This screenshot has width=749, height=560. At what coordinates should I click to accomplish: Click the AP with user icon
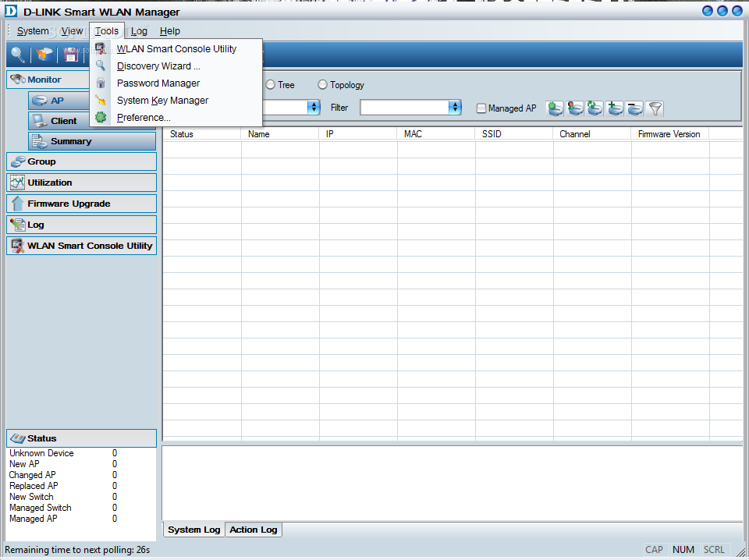coord(575,109)
